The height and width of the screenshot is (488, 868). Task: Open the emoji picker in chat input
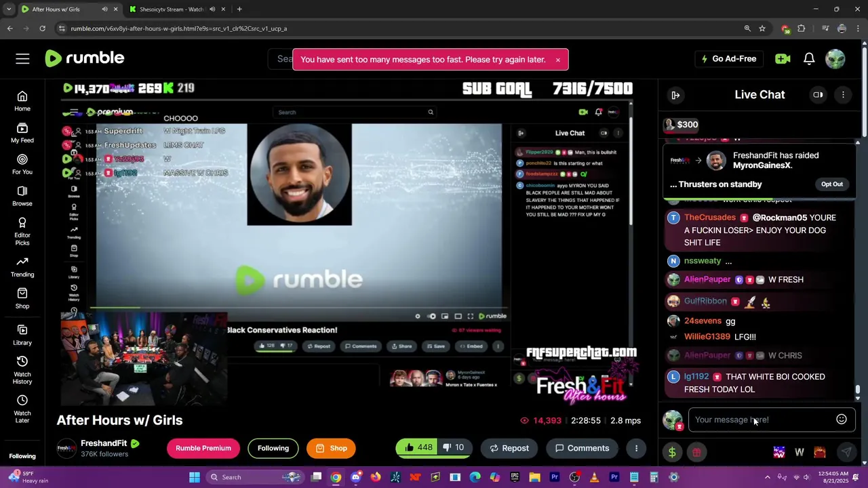click(842, 420)
